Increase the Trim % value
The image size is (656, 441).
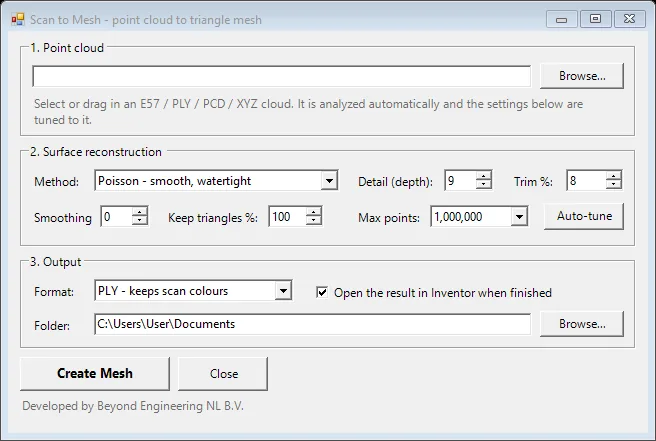(x=613, y=177)
